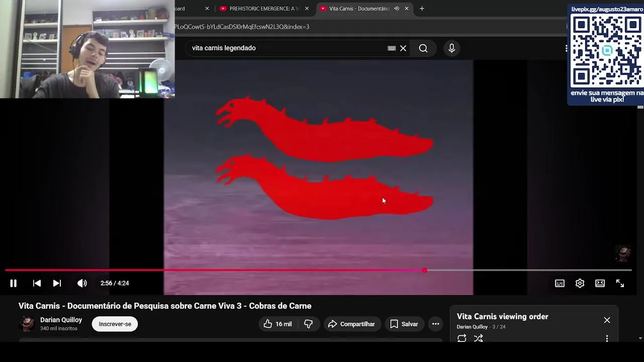Image resolution: width=644 pixels, height=362 pixels.
Task: Run search with magnifier button
Action: (423, 48)
